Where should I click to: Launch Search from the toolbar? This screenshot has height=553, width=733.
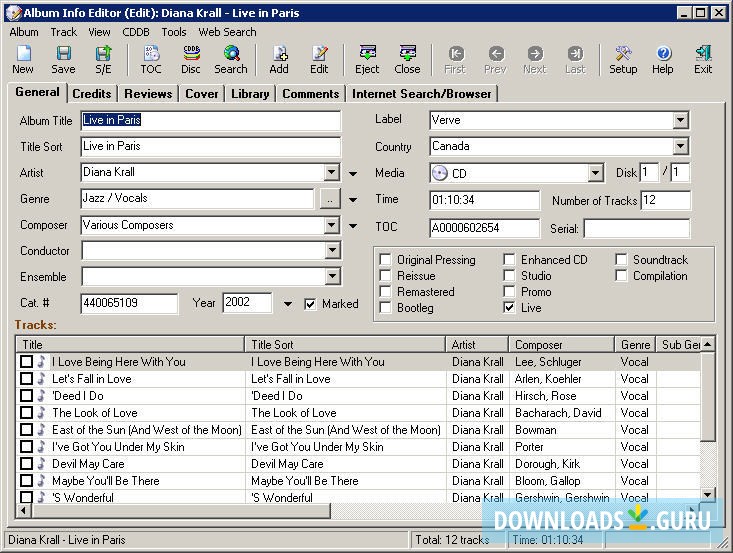(x=230, y=60)
